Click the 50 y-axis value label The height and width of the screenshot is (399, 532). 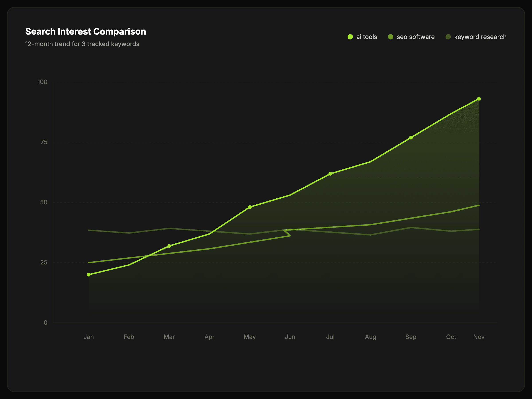point(44,202)
